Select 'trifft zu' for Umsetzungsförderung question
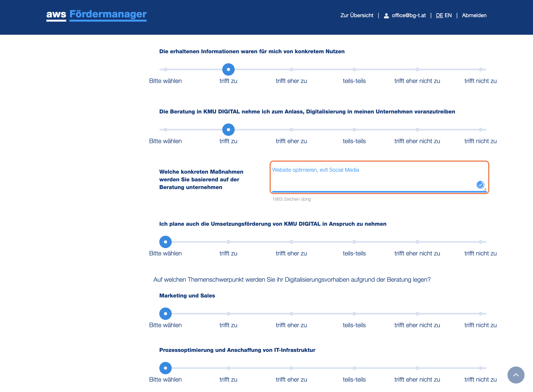This screenshot has height=392, width=533. point(228,242)
